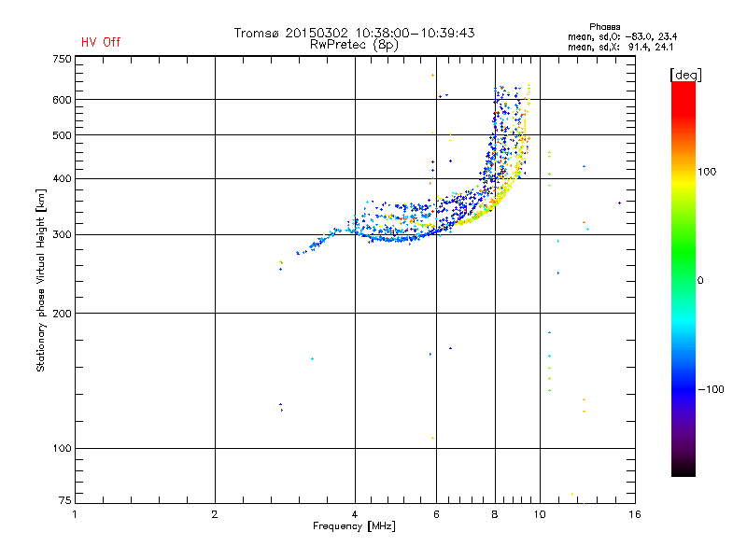Click x-axis tick label '4'

click(355, 514)
